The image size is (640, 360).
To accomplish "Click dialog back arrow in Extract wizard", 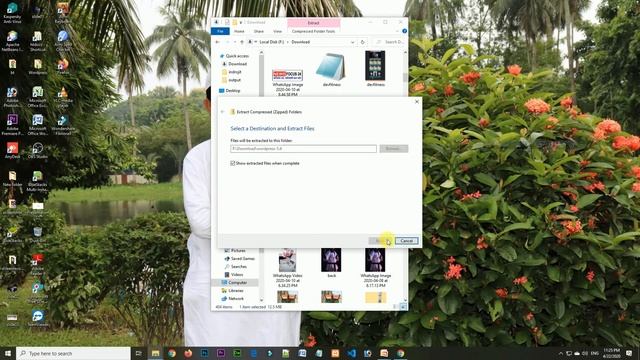I will pyautogui.click(x=222, y=112).
